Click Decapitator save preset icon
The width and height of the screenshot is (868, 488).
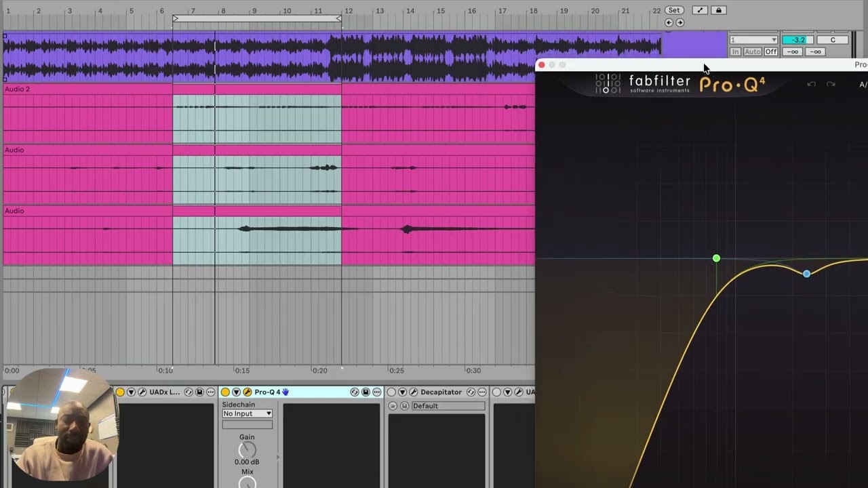tap(404, 406)
